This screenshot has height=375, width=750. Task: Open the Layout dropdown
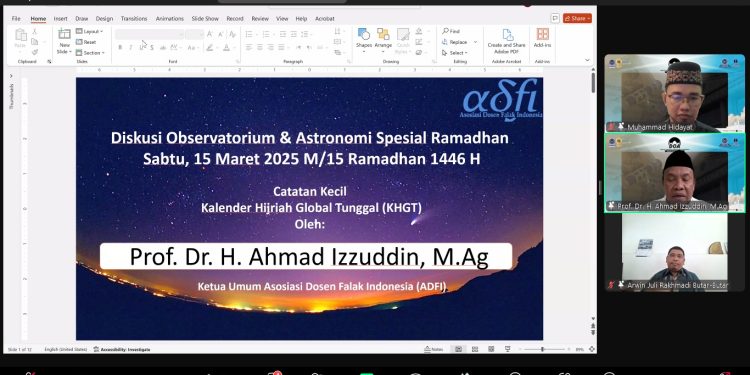[89, 31]
